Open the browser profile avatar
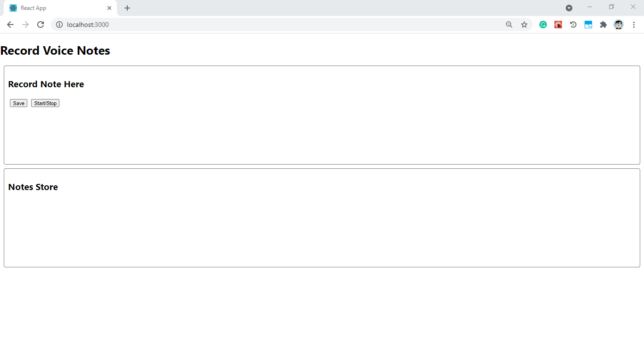This screenshot has height=348, width=644. (x=618, y=25)
